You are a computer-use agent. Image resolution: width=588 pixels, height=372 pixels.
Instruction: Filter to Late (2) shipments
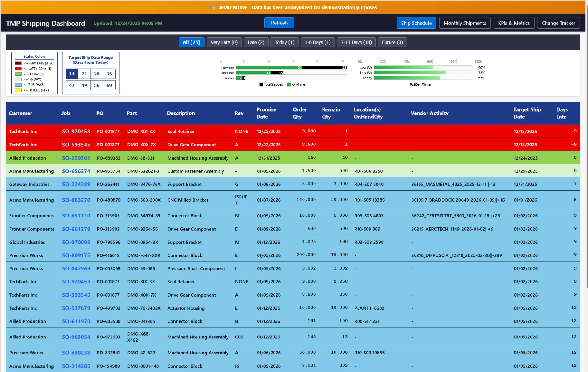pyautogui.click(x=255, y=42)
